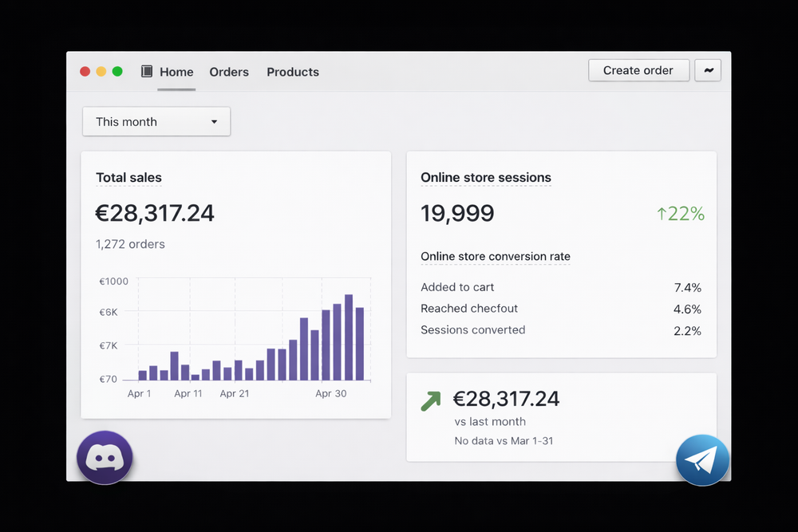Open the This month date dropdown
The image size is (798, 532).
[156, 122]
